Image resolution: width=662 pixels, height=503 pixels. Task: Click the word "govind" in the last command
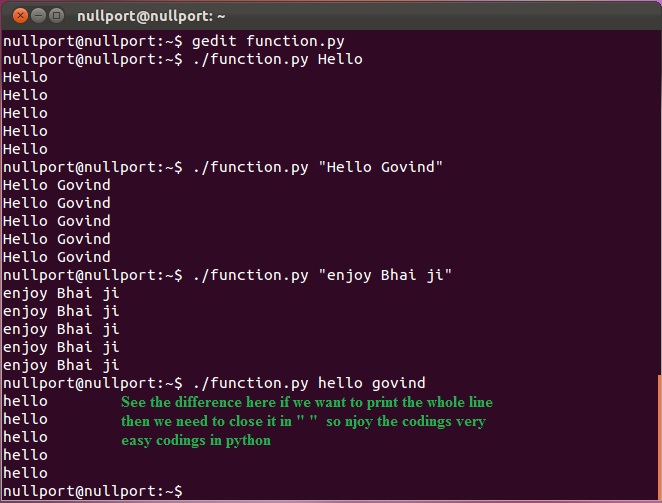click(399, 383)
